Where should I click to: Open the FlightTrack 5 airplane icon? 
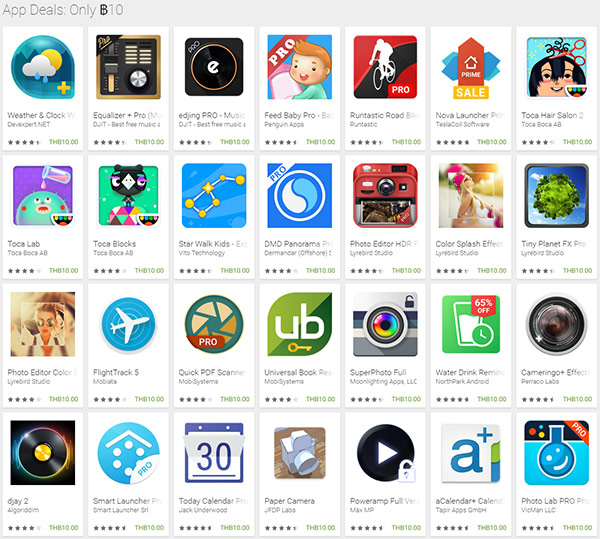(x=129, y=325)
